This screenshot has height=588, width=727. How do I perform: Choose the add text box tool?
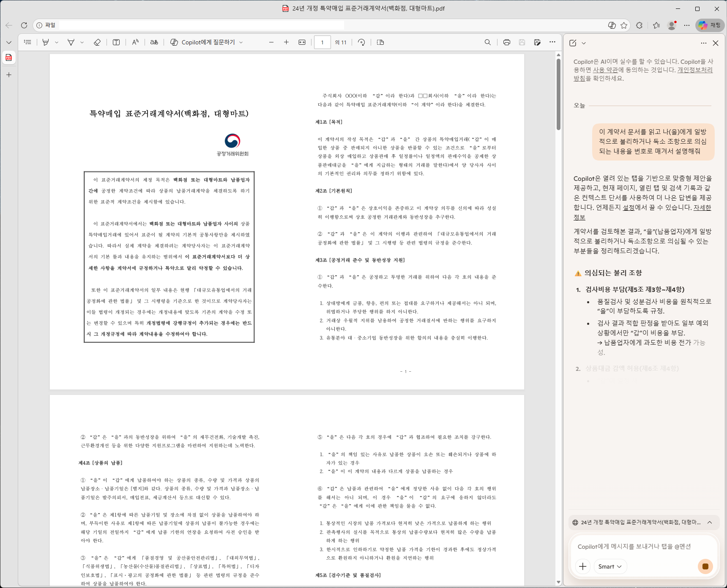(x=116, y=42)
